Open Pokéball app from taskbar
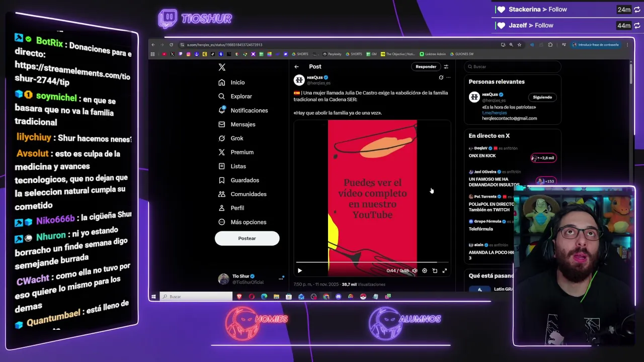The height and width of the screenshot is (362, 644). [363, 297]
